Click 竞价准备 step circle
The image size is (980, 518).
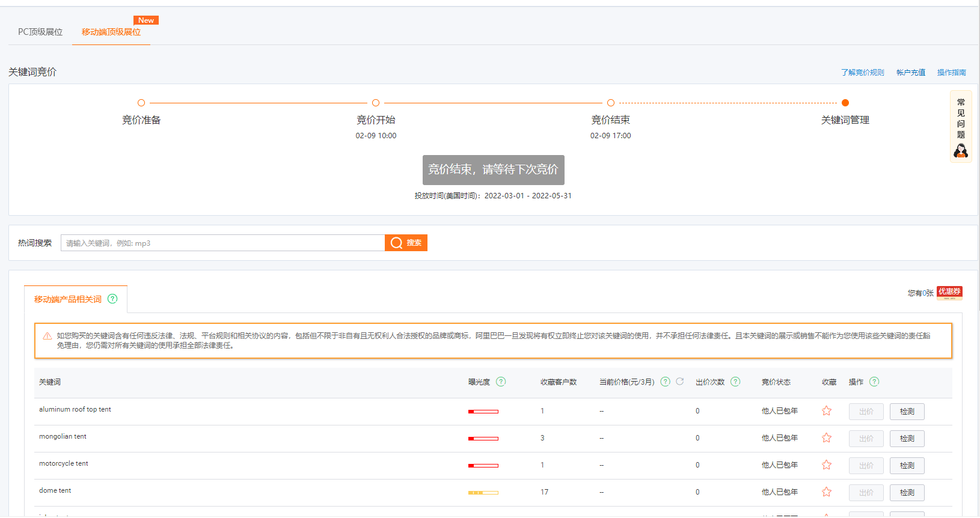click(x=141, y=103)
